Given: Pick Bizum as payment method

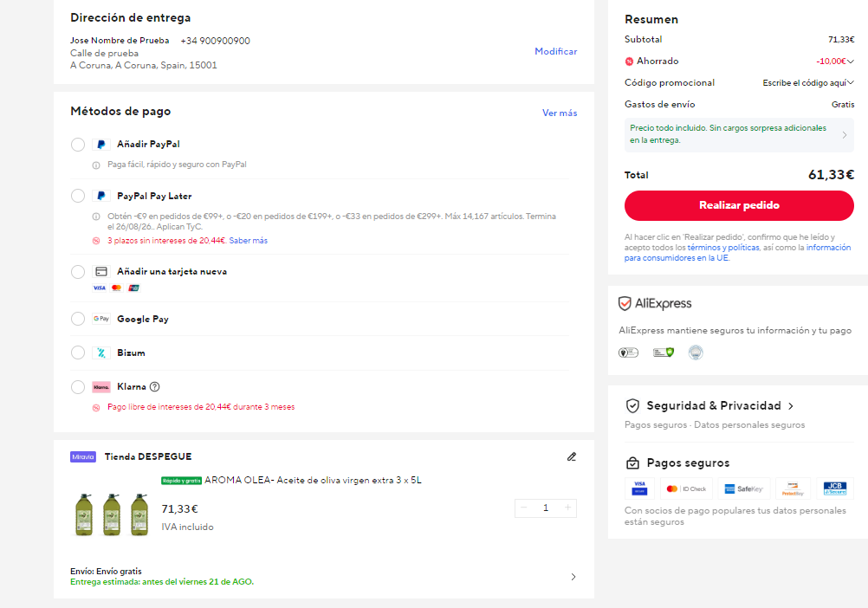Looking at the screenshot, I should click(x=77, y=353).
